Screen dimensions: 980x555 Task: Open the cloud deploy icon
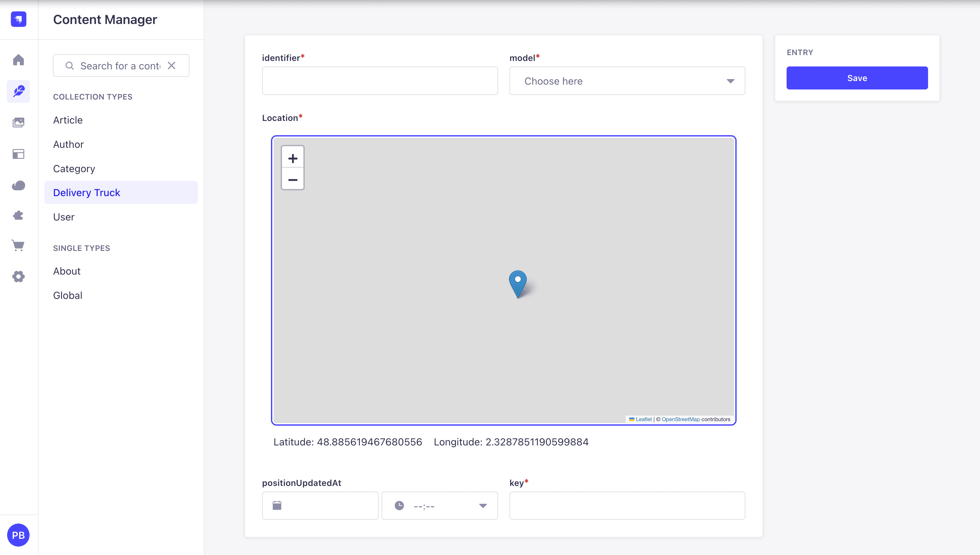click(x=18, y=185)
